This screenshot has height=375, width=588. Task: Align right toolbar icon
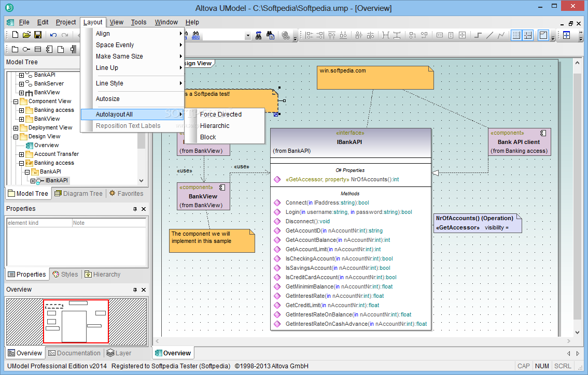[320, 35]
